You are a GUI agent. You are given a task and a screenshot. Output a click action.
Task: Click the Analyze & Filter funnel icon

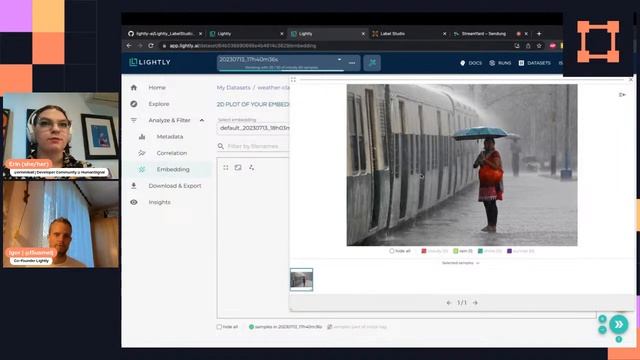point(134,120)
